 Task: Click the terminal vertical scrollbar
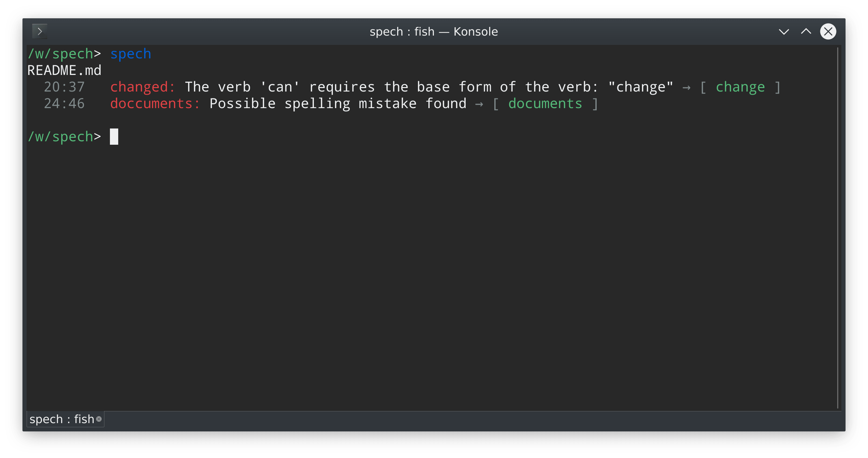tap(838, 228)
